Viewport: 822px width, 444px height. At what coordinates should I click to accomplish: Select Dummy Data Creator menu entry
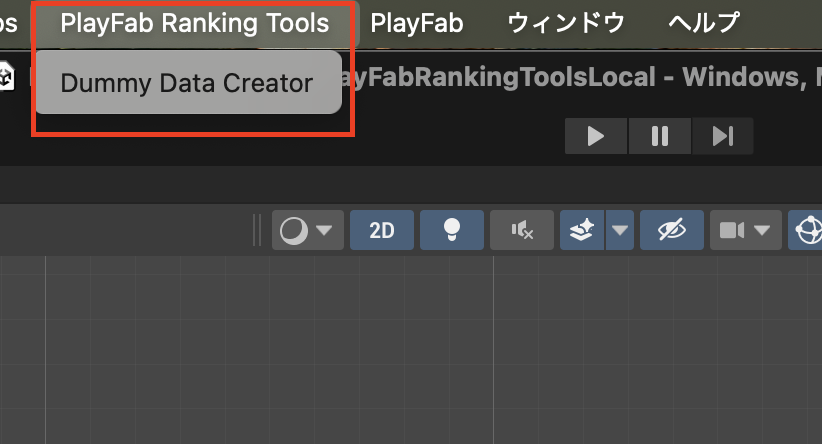click(188, 83)
